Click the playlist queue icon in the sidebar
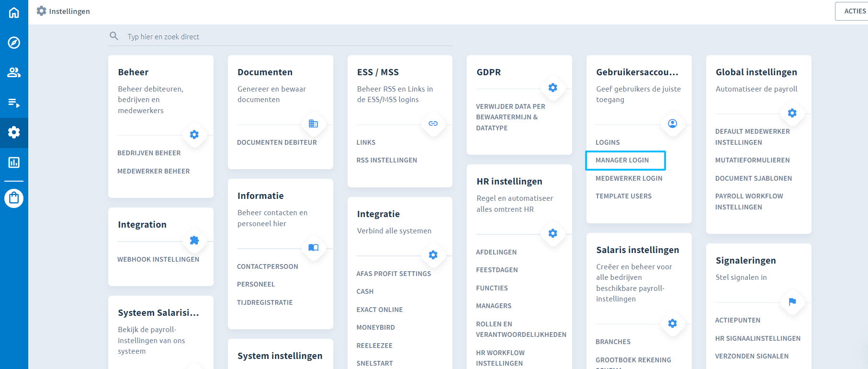Image resolution: width=868 pixels, height=369 pixels. [x=14, y=103]
